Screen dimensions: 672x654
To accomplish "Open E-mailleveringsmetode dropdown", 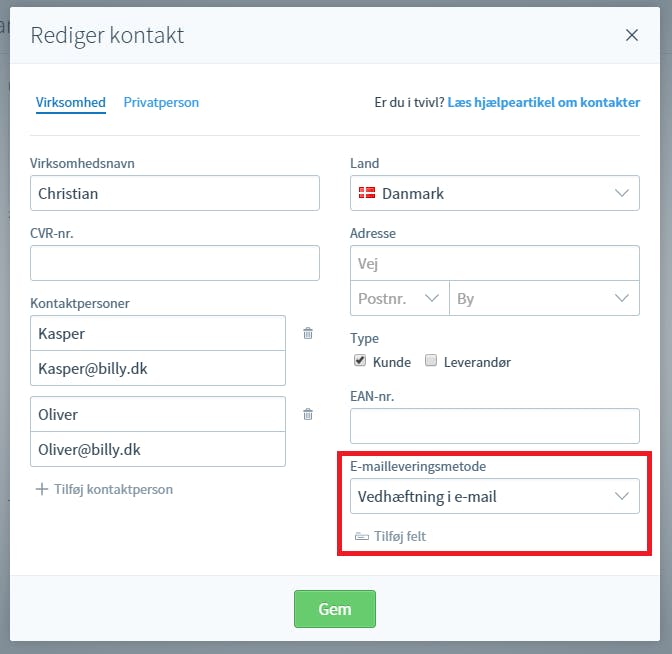I will [x=495, y=496].
